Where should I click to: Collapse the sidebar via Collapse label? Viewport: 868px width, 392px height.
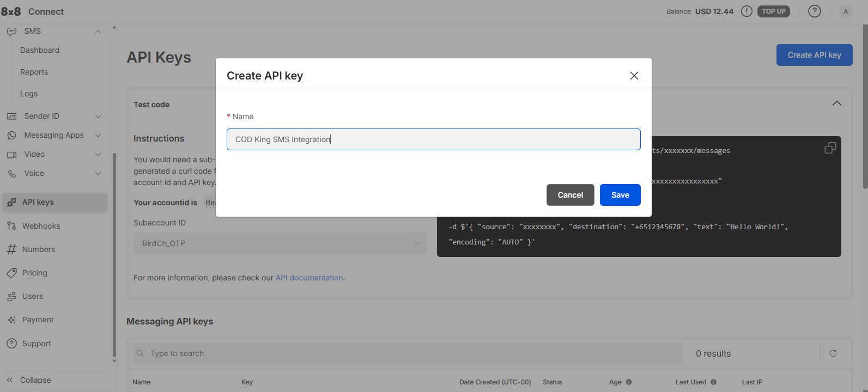[x=35, y=380]
